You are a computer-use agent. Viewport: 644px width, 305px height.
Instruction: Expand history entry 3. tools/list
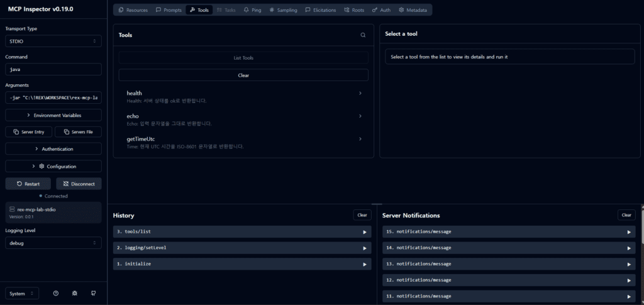[x=242, y=231]
